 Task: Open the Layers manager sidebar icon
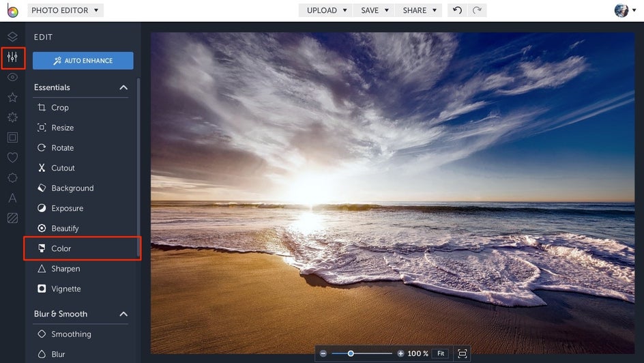click(x=12, y=37)
